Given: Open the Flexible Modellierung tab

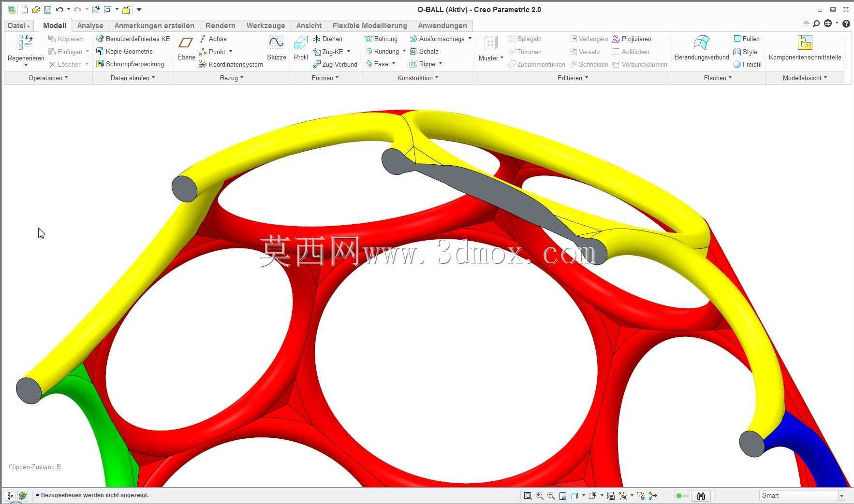Looking at the screenshot, I should 369,26.
